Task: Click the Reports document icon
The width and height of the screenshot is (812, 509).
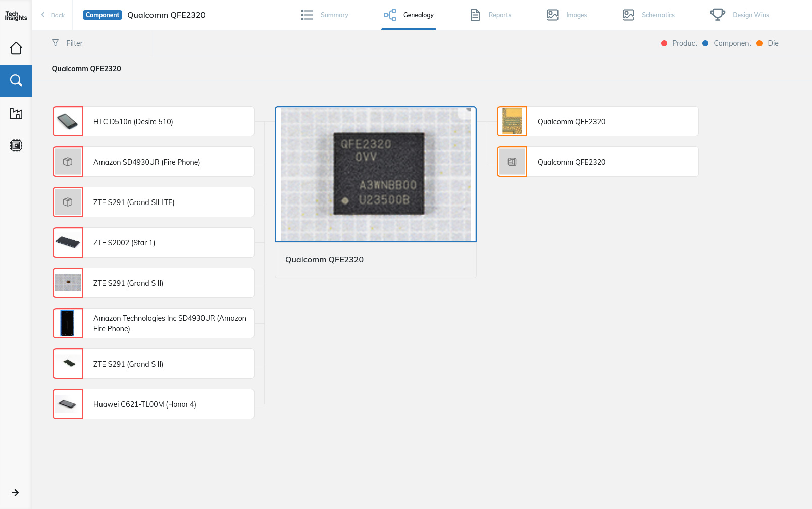Action: point(475,15)
